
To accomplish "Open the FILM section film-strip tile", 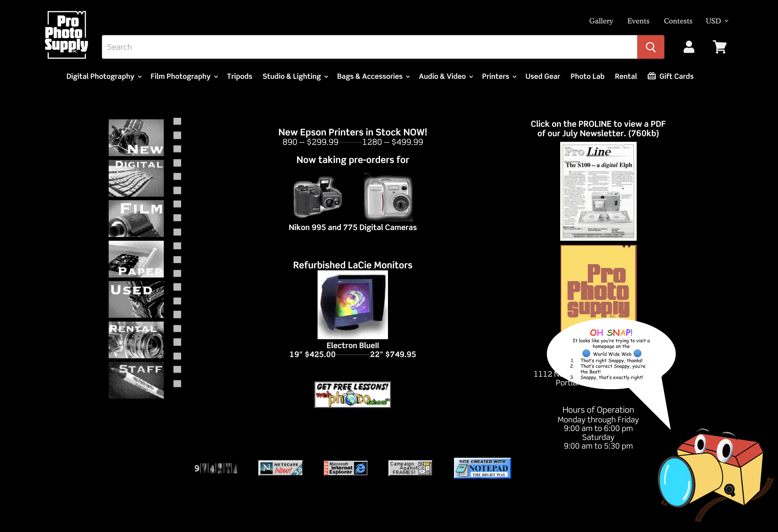I will (136, 219).
